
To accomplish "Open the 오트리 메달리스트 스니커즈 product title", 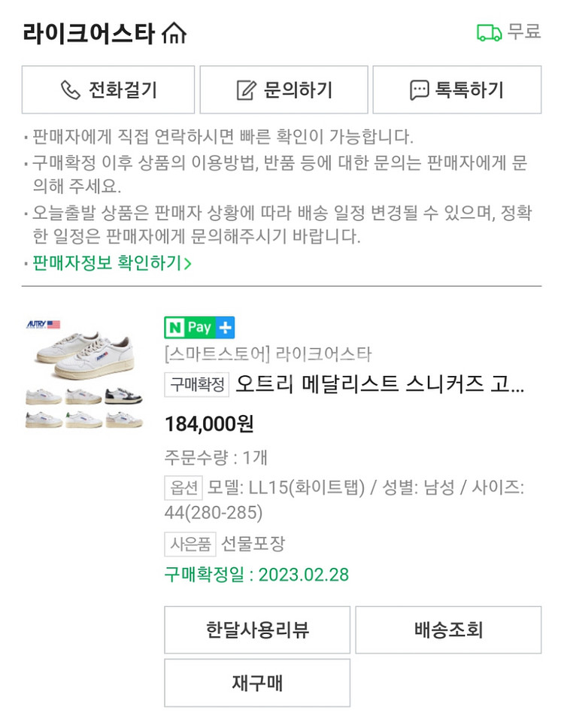I will click(x=380, y=384).
